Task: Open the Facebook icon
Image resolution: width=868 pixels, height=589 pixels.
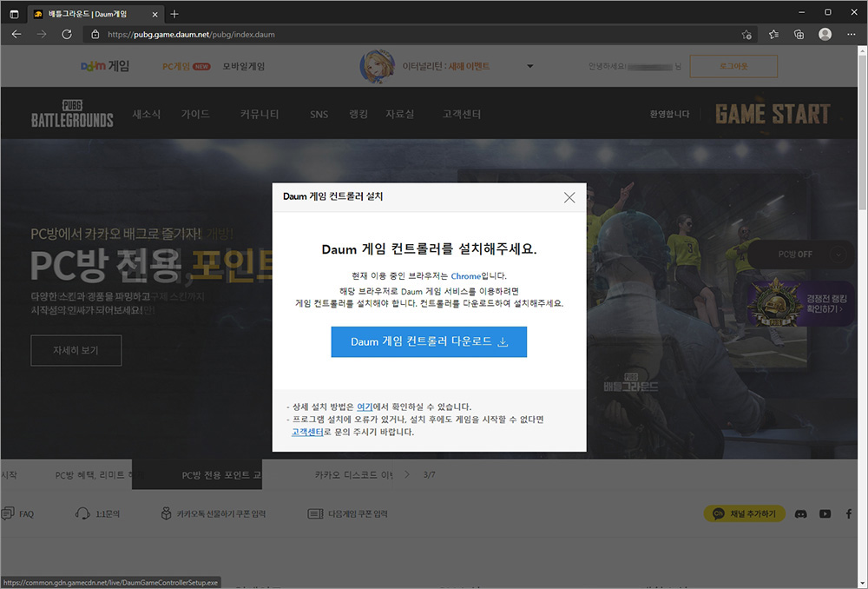Action: coord(849,514)
